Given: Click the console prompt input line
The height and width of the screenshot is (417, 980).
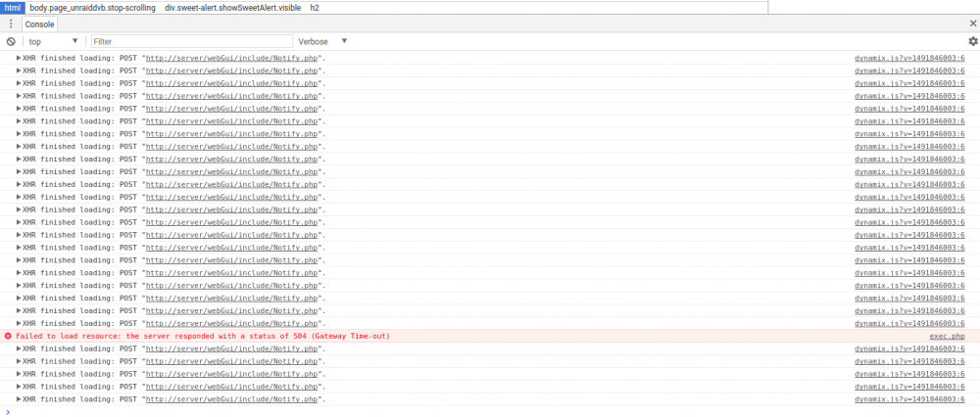Looking at the screenshot, I should pyautogui.click(x=490, y=411).
